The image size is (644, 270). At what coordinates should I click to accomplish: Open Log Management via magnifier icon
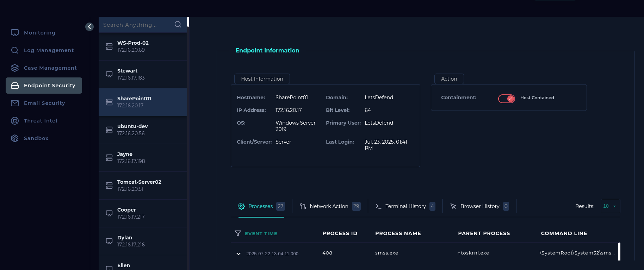[15, 50]
